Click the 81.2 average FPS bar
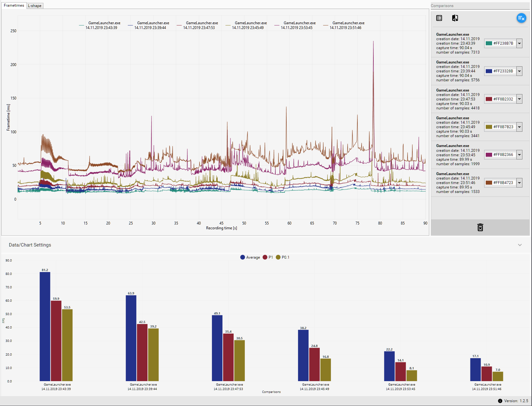 (45, 327)
